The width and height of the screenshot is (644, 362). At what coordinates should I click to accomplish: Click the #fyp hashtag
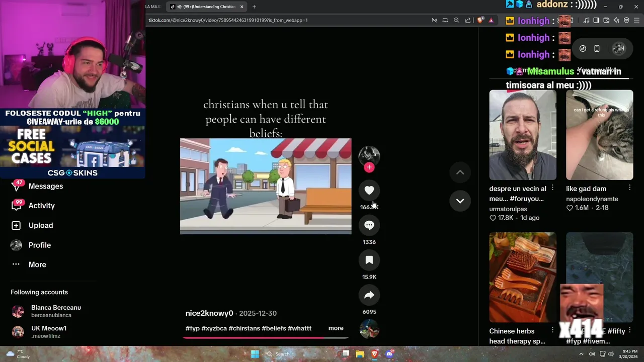(x=192, y=328)
